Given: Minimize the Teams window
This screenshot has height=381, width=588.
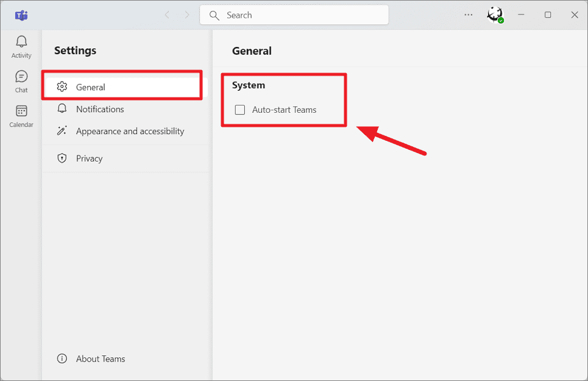Looking at the screenshot, I should 521,15.
